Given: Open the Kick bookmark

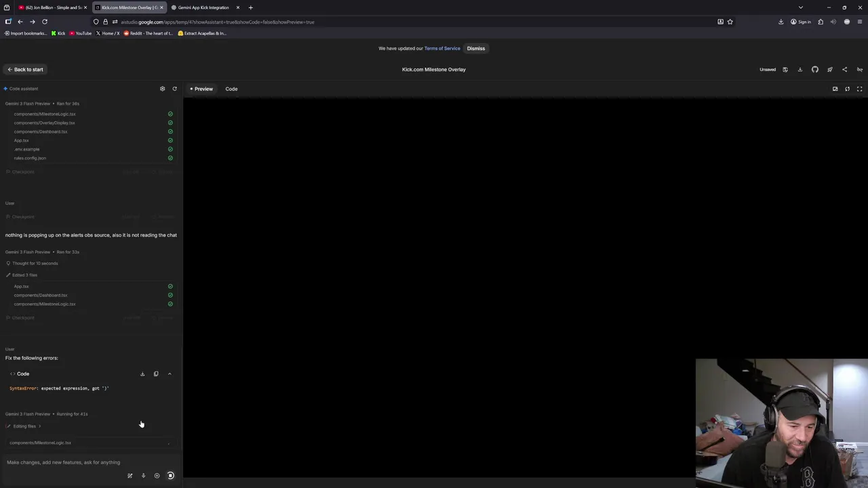Looking at the screenshot, I should 58,33.
